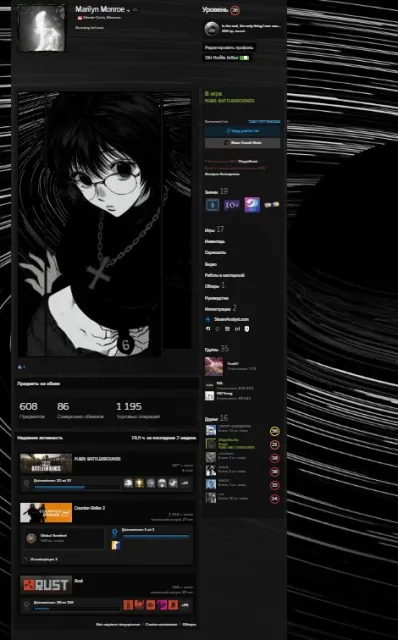Click the Counter-Strike 2 game banner

(46, 513)
